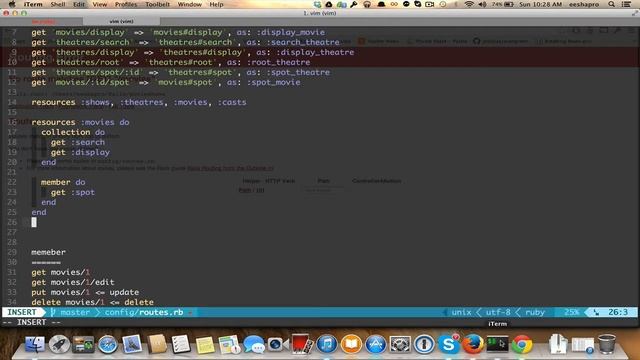
Task: Open the Toolbelt menu
Action: pos(157,4)
